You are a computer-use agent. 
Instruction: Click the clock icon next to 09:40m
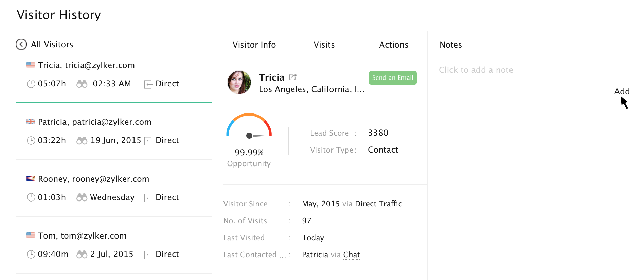pos(31,254)
